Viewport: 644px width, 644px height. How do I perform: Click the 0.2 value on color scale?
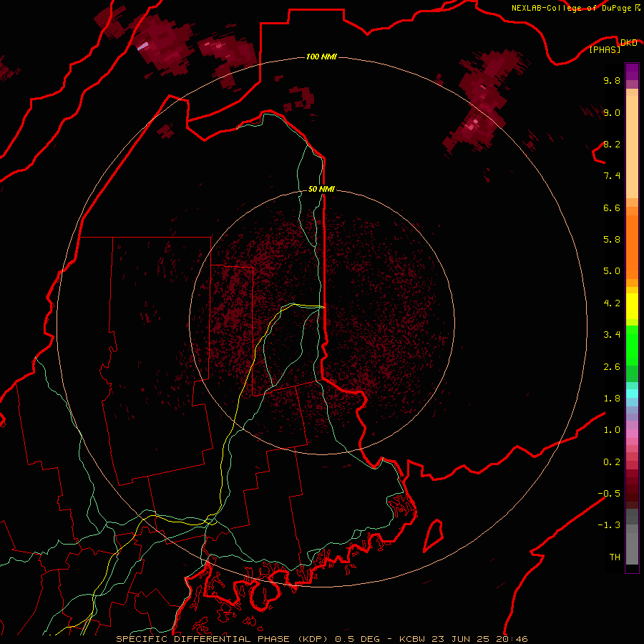click(612, 462)
